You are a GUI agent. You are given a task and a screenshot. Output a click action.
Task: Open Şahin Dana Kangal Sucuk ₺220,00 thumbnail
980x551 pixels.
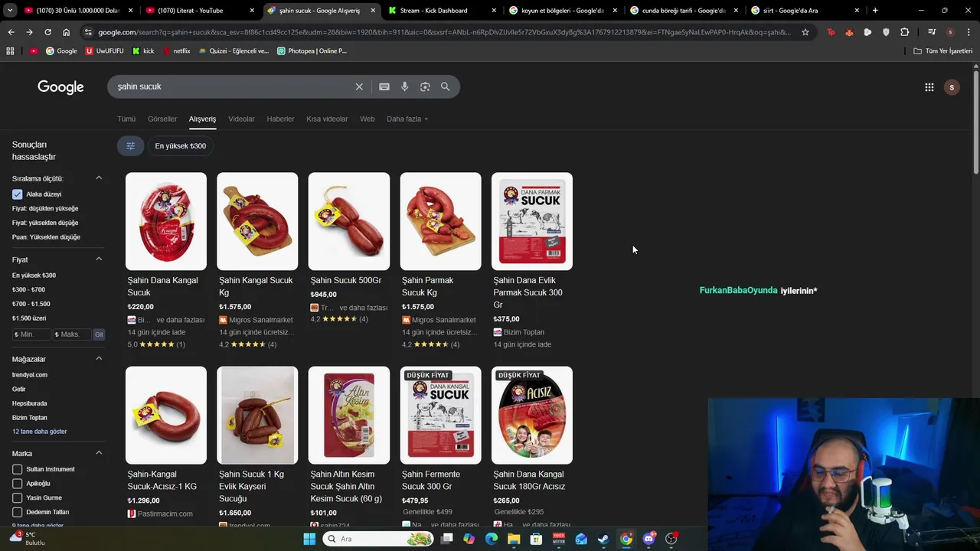tap(166, 221)
